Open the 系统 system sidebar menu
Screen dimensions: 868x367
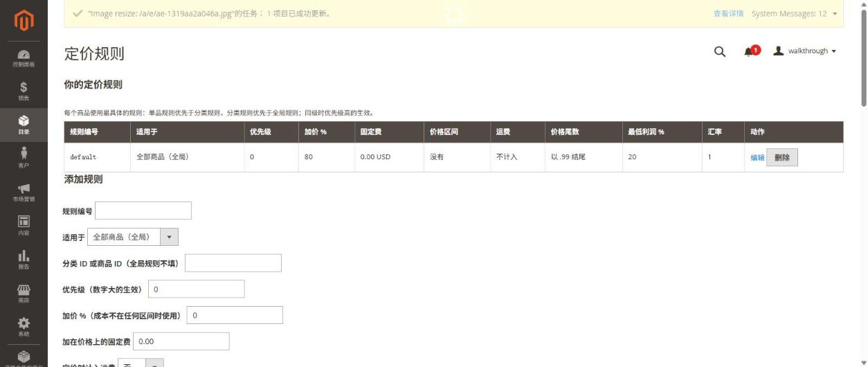point(24,326)
